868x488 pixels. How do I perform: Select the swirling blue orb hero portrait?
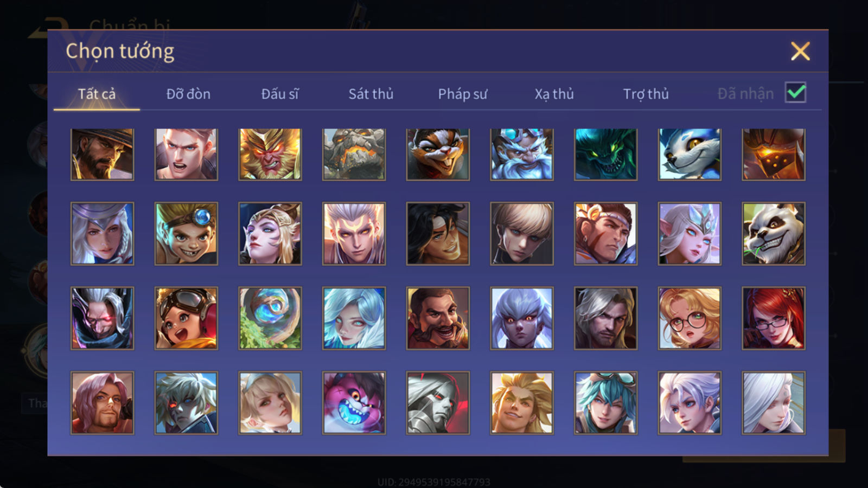point(270,318)
